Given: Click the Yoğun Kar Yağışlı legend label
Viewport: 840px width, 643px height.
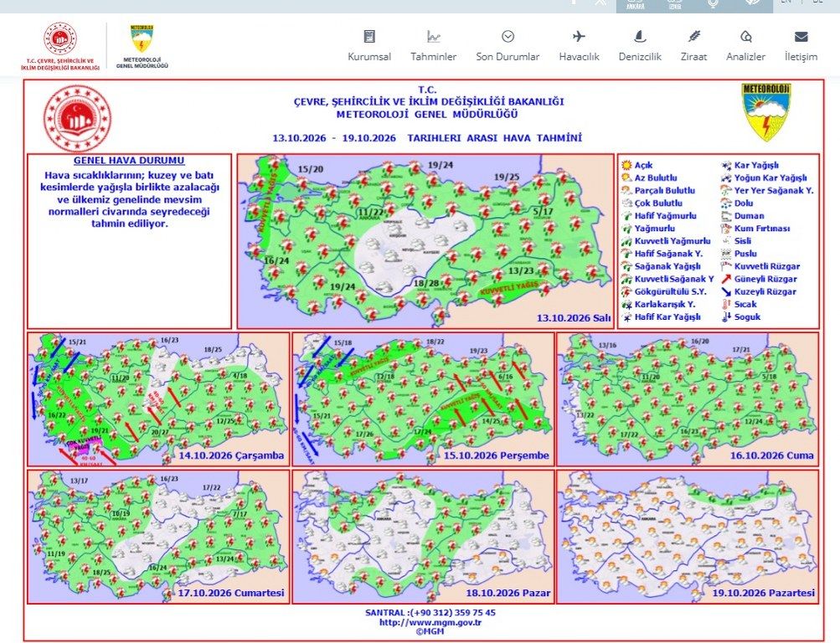Looking at the screenshot, I should tap(770, 177).
